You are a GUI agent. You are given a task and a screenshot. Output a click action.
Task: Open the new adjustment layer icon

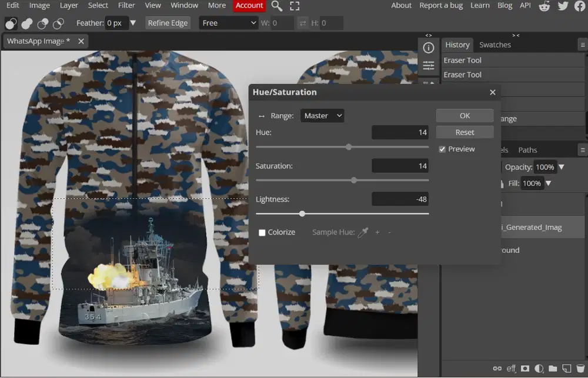coord(538,369)
